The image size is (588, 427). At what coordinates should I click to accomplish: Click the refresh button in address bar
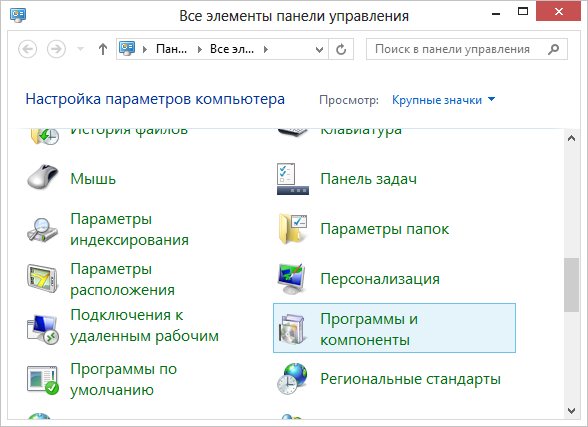click(341, 49)
